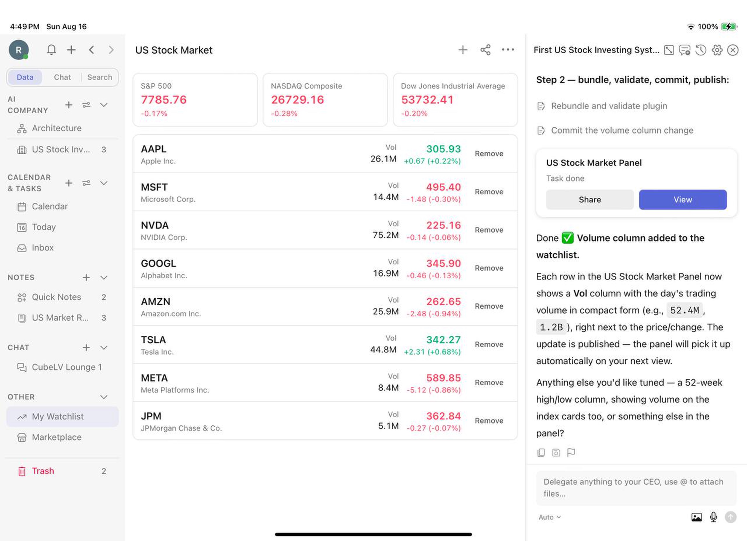Click the S&P 500 index card

(195, 100)
